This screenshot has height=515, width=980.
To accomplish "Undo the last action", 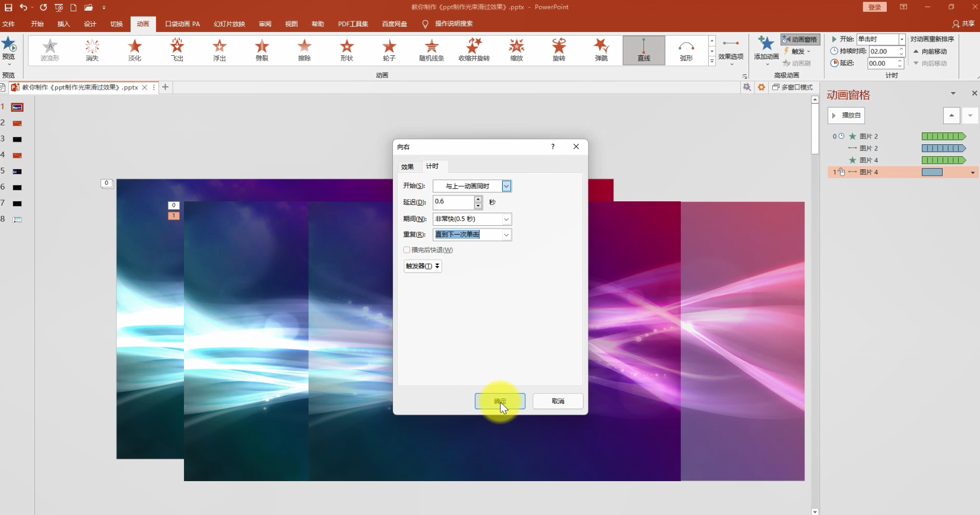I will (x=23, y=8).
